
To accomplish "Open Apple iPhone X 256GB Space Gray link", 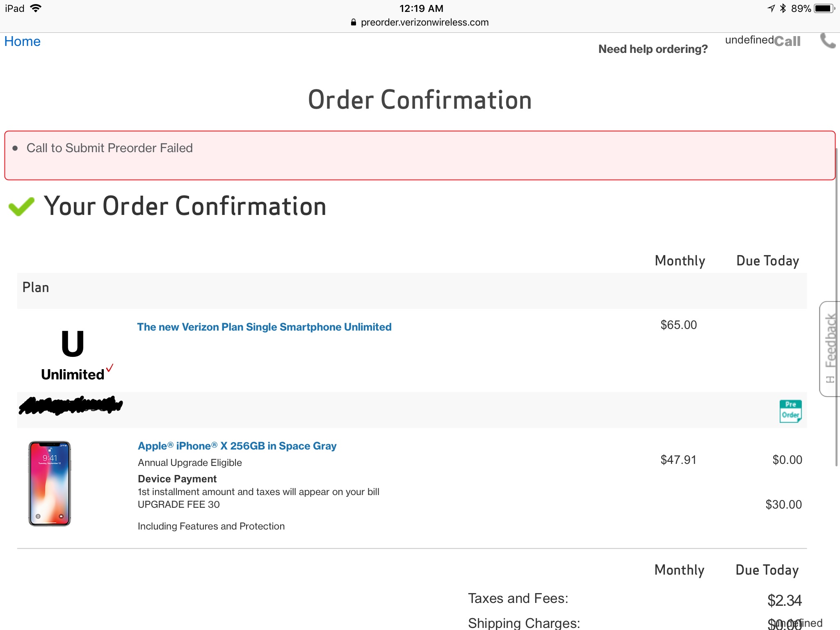I will [237, 446].
